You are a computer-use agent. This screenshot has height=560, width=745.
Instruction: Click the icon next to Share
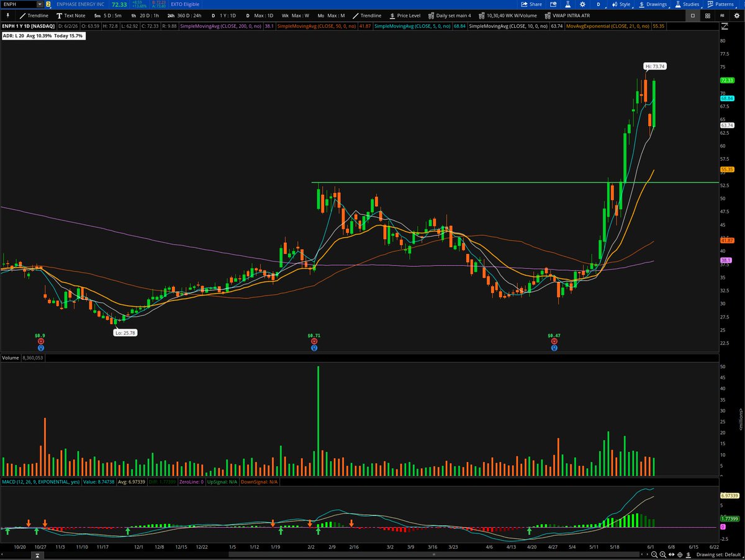[x=553, y=4]
